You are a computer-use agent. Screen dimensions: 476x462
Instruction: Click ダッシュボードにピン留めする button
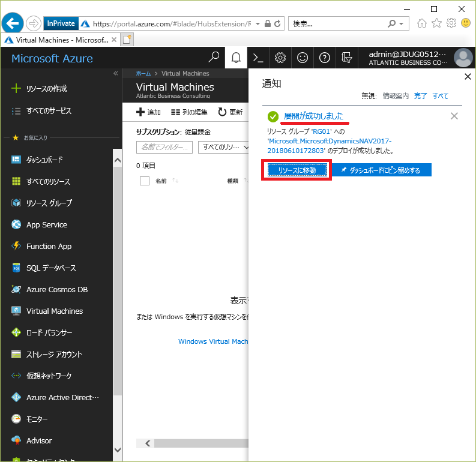[381, 170]
